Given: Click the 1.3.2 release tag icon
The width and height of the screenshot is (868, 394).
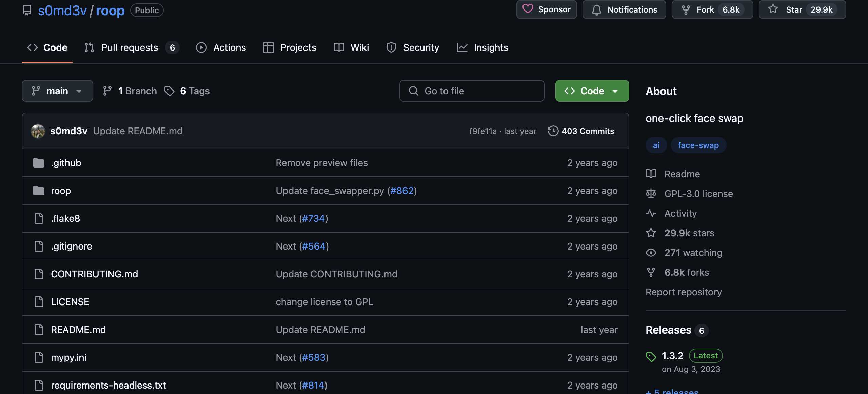Looking at the screenshot, I should click(x=651, y=356).
